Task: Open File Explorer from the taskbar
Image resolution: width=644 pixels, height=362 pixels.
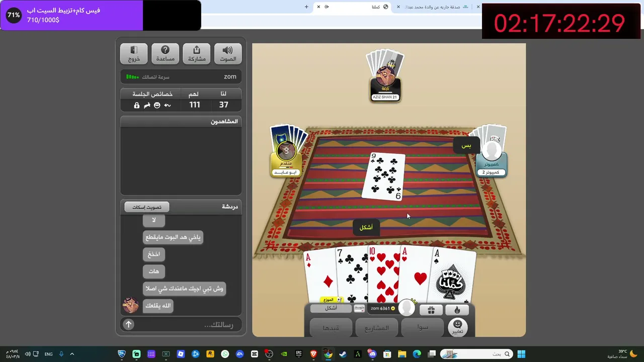Action: pos(402,354)
